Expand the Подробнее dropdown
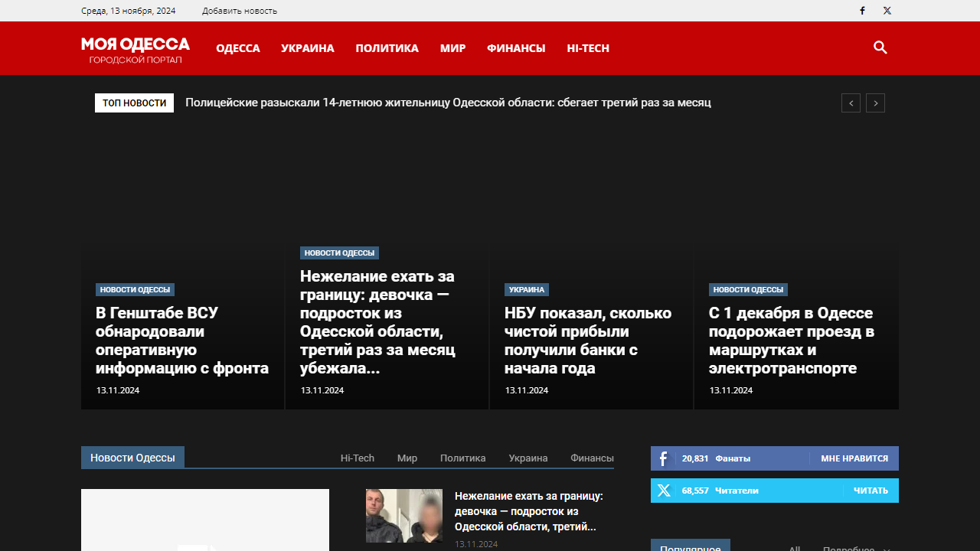Viewport: 980px width, 551px height. click(x=855, y=548)
